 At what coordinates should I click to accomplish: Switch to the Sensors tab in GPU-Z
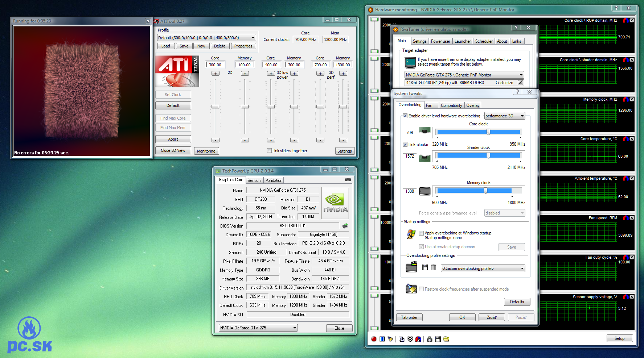(254, 180)
